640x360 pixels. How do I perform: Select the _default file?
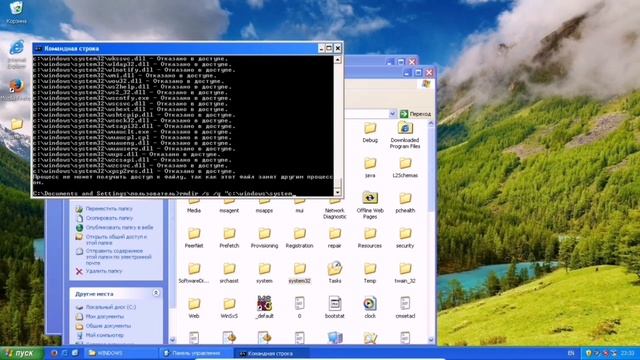[x=264, y=307]
